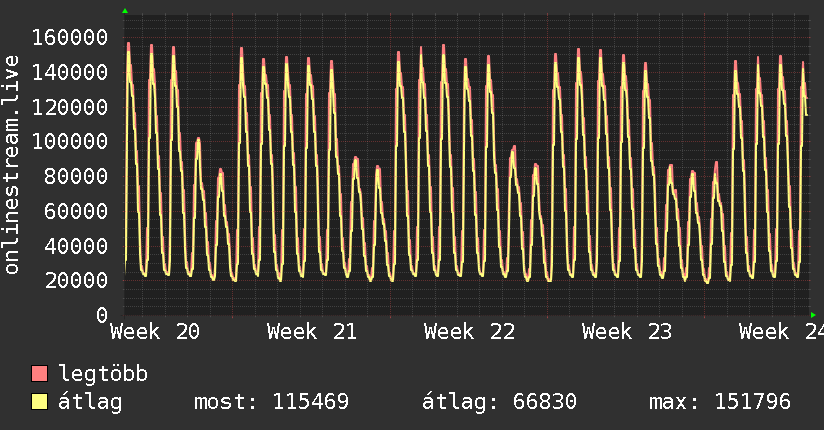Click the Week 21 axis label

click(x=312, y=332)
